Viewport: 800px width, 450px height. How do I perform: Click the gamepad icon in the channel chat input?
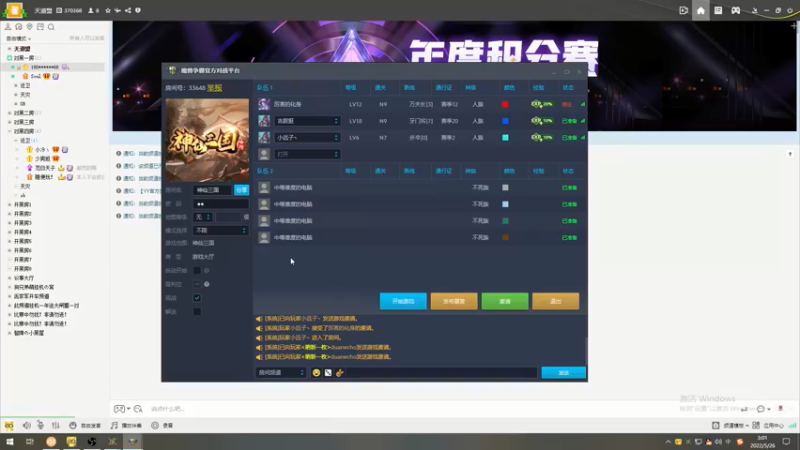(119, 409)
